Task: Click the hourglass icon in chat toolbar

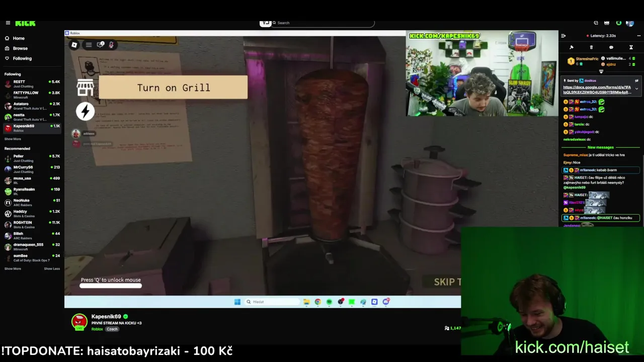Action: [x=631, y=47]
